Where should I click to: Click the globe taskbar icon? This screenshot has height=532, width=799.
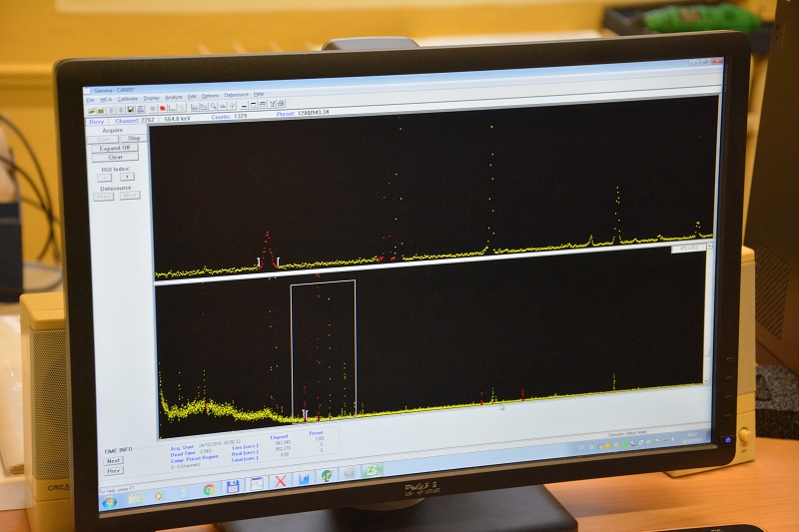pos(328,475)
